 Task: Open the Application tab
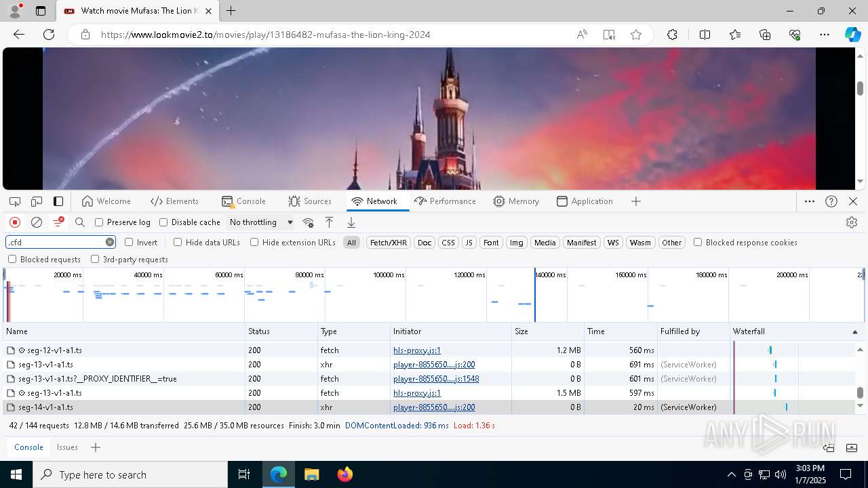tap(585, 201)
